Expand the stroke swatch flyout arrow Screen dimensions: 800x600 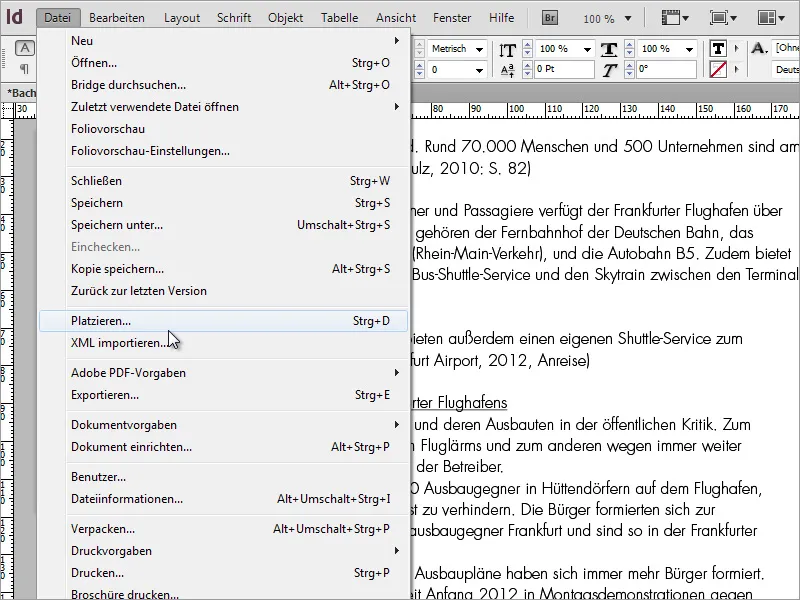736,69
